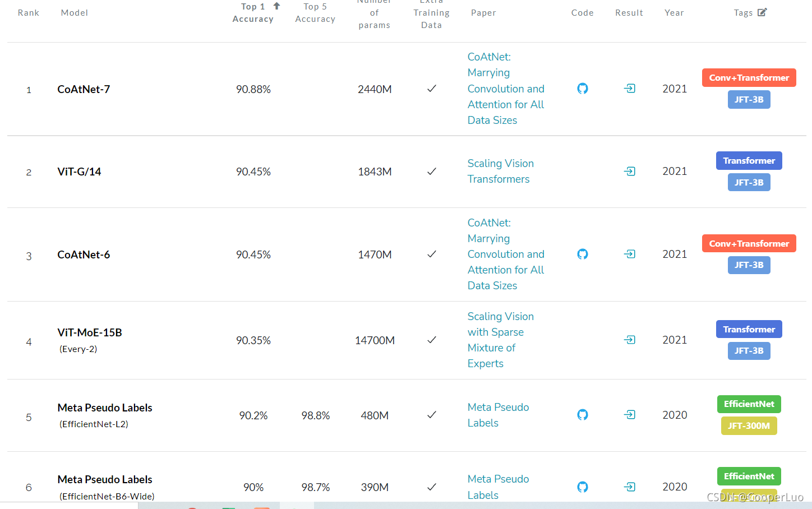
Task: Click Conv+Transformer tag in CoAtNet-7 row
Action: (749, 77)
